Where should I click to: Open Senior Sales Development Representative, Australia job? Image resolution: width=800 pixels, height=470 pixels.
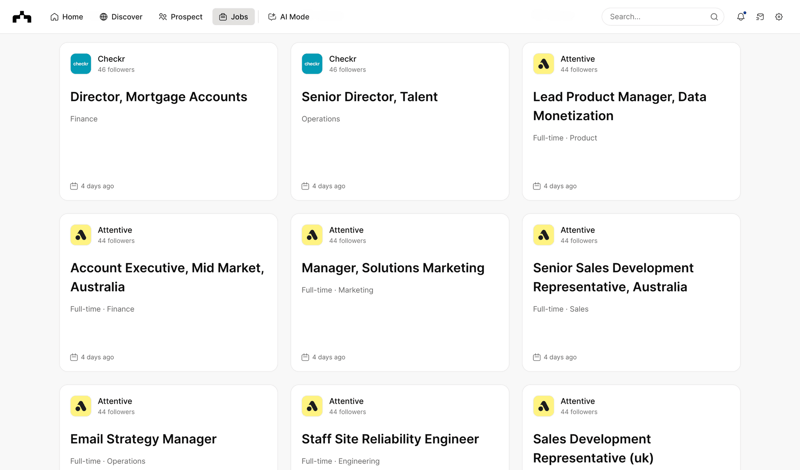tap(613, 277)
